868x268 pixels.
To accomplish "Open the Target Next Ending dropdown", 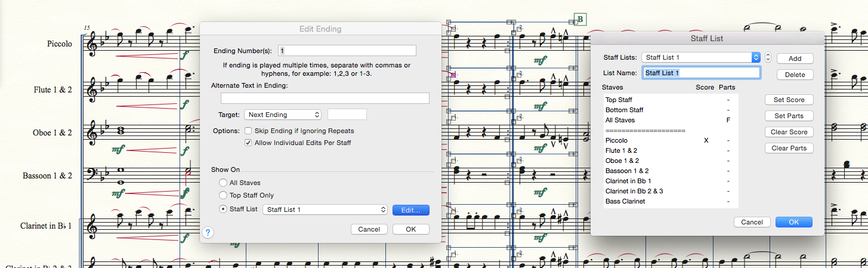I will click(283, 115).
